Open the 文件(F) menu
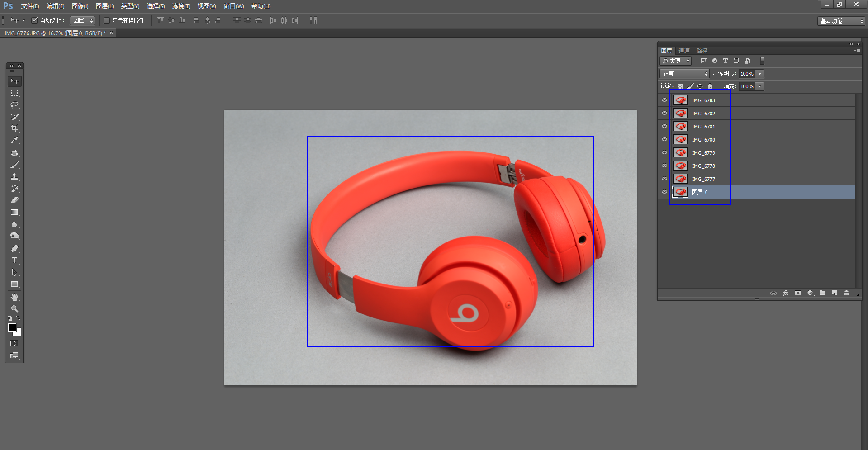This screenshot has height=450, width=868. pyautogui.click(x=30, y=6)
